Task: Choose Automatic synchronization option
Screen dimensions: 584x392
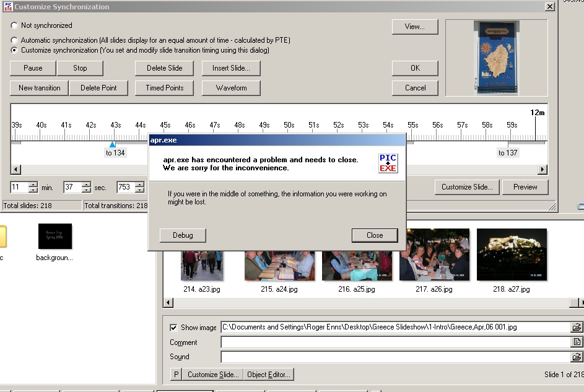Action: coord(14,40)
